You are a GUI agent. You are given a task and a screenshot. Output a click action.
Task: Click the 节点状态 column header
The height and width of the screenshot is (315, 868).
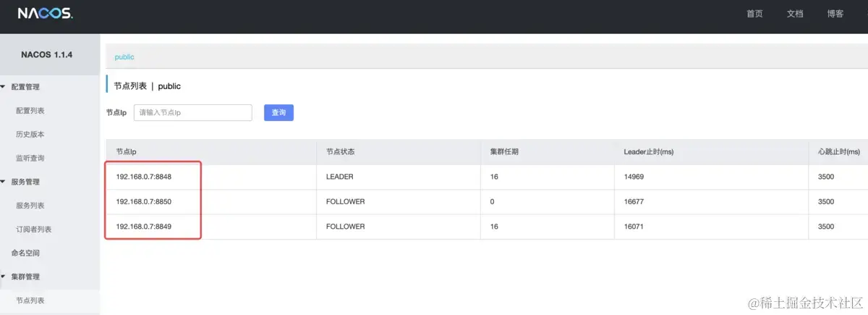340,152
